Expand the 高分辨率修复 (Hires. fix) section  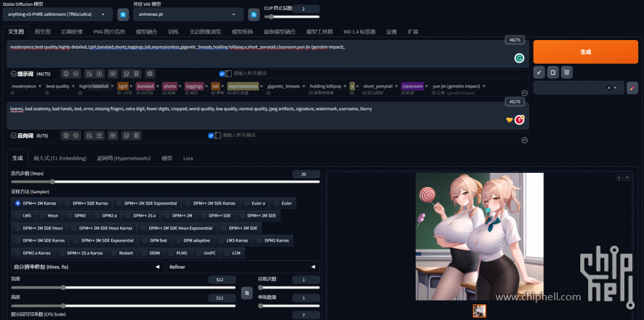tap(87, 267)
